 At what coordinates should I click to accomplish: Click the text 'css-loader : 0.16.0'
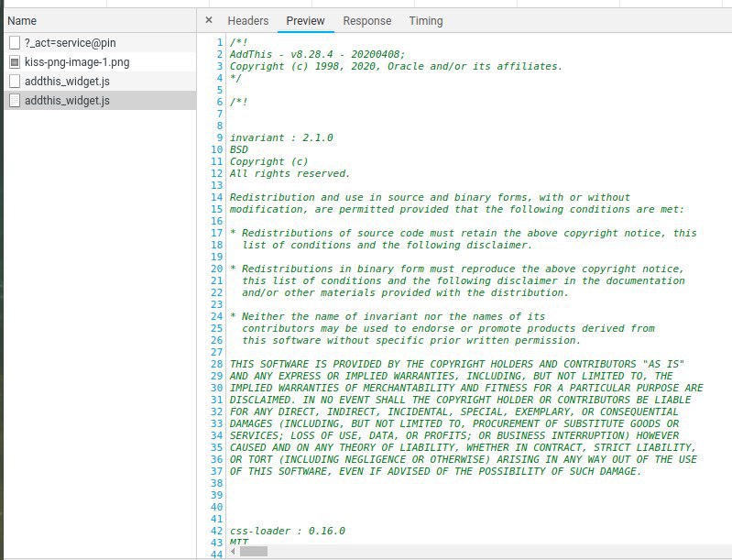[x=287, y=531]
